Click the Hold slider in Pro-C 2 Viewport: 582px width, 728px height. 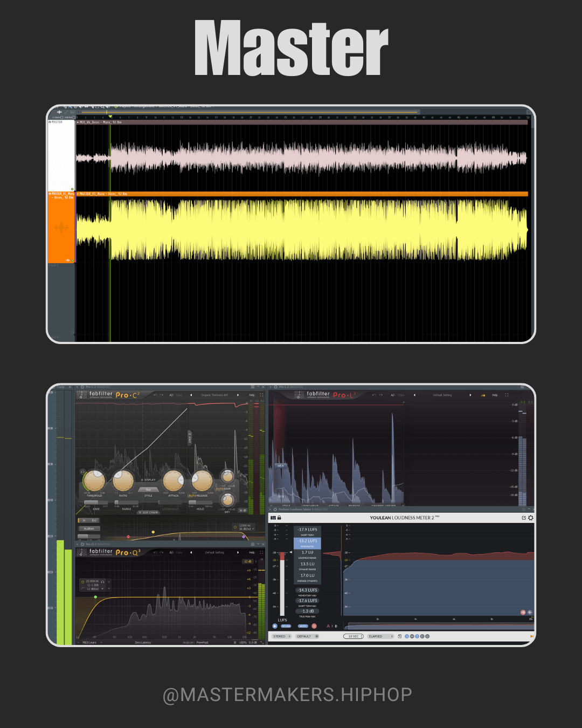tap(200, 503)
